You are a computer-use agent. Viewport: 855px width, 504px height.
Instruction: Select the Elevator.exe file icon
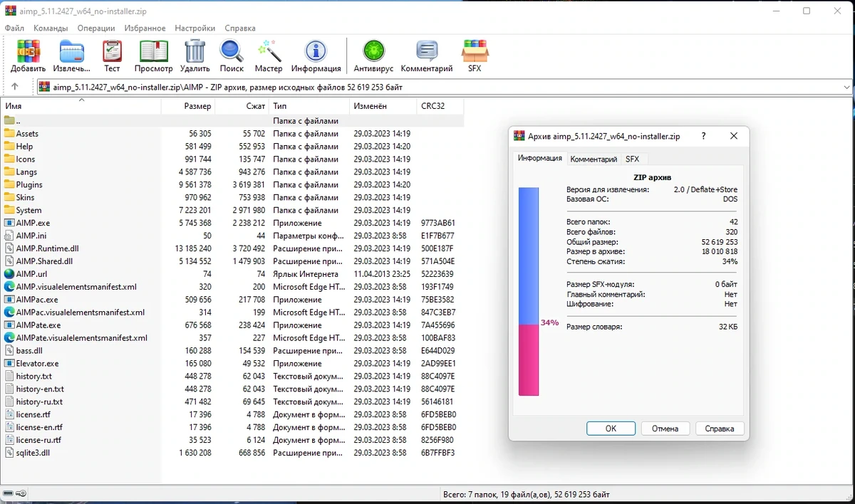click(9, 363)
